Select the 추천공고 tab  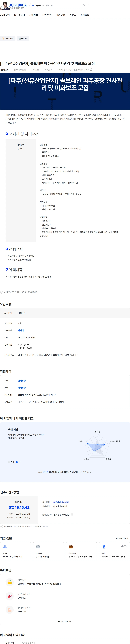coord(48,70)
